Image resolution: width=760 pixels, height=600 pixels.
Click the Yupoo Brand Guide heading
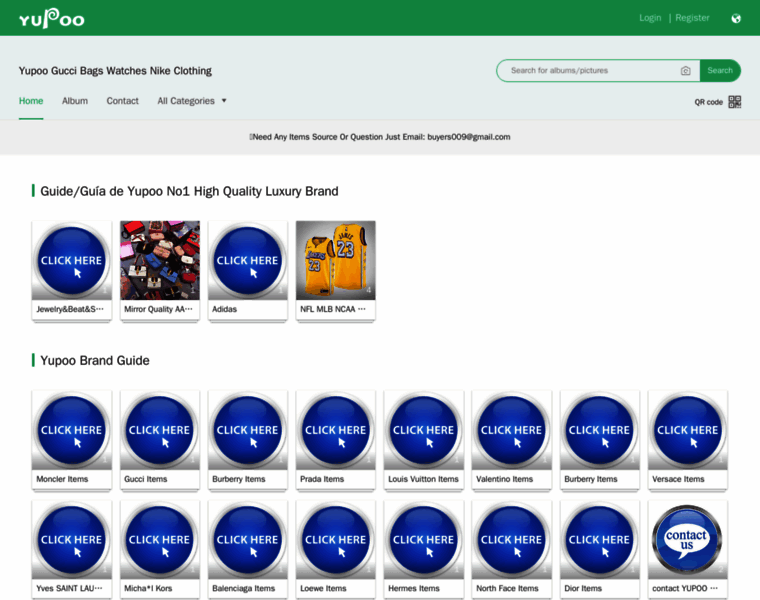click(x=95, y=361)
